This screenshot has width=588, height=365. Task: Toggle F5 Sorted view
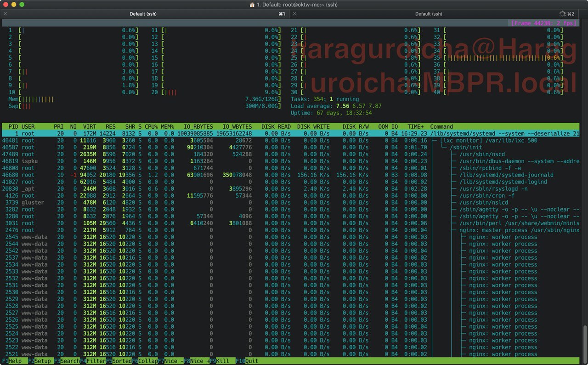click(x=119, y=361)
